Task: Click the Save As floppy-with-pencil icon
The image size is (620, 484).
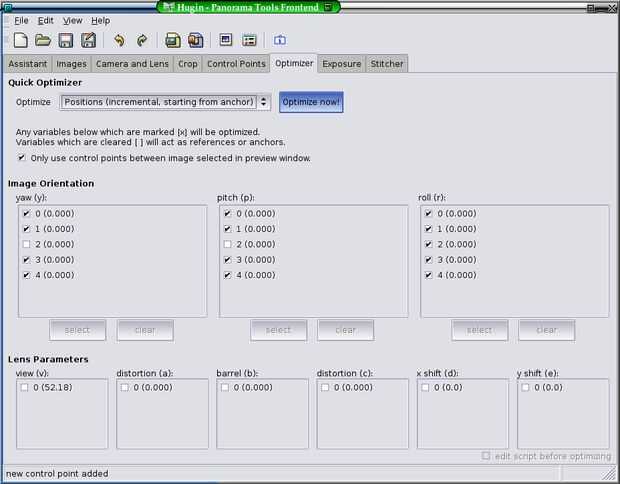Action: click(89, 40)
